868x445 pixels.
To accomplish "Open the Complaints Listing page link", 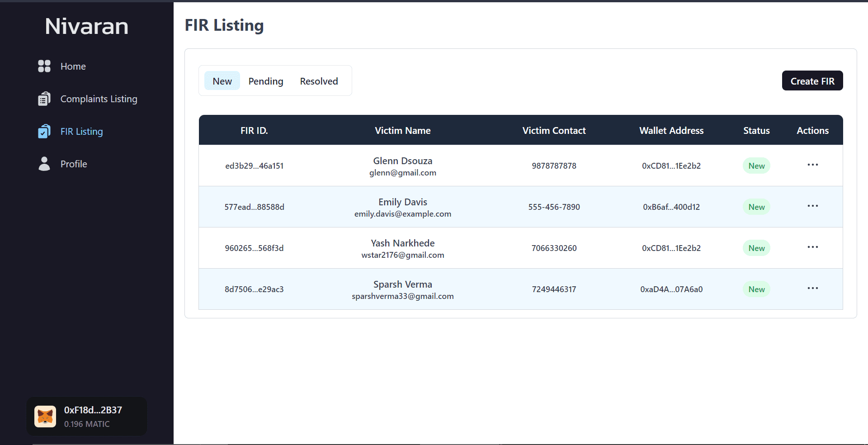I will [99, 99].
